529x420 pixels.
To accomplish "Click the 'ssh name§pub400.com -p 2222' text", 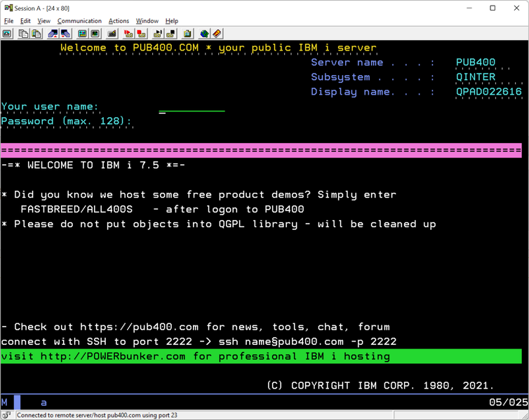I will click(x=307, y=341).
